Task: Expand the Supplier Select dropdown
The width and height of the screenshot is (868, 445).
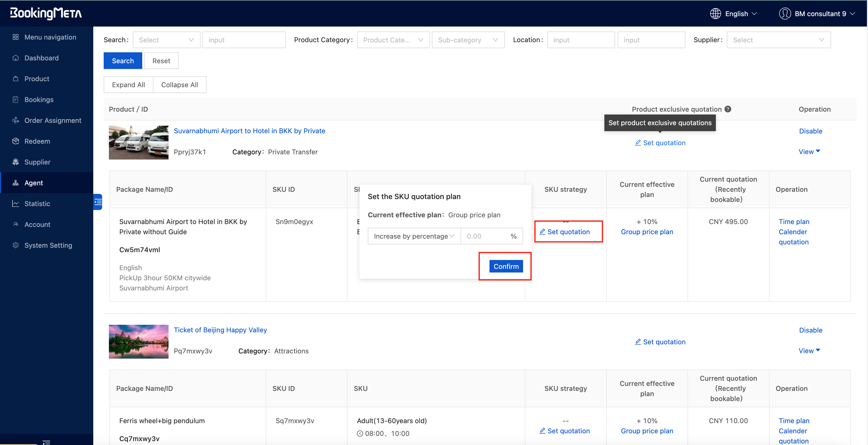Action: [778, 40]
